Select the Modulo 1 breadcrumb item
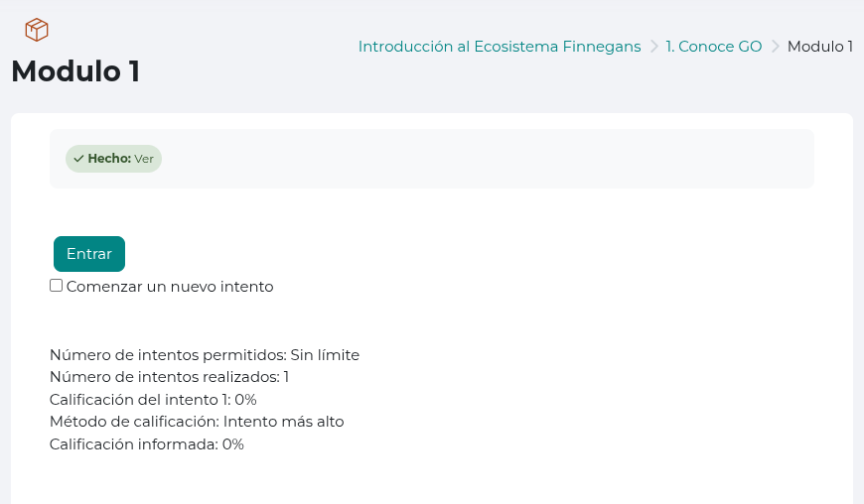864x504 pixels. 819,47
